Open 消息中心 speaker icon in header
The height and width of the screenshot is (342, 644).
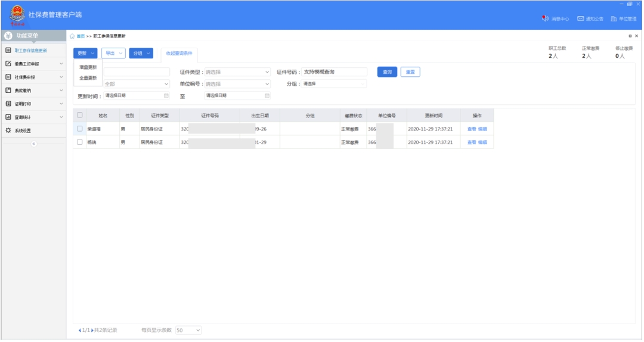[x=545, y=19]
